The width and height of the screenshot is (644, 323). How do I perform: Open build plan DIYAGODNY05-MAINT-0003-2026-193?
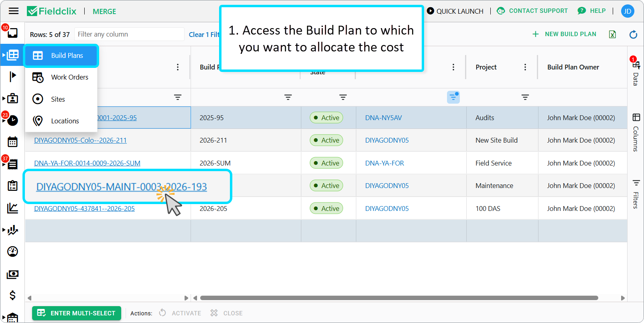(122, 187)
